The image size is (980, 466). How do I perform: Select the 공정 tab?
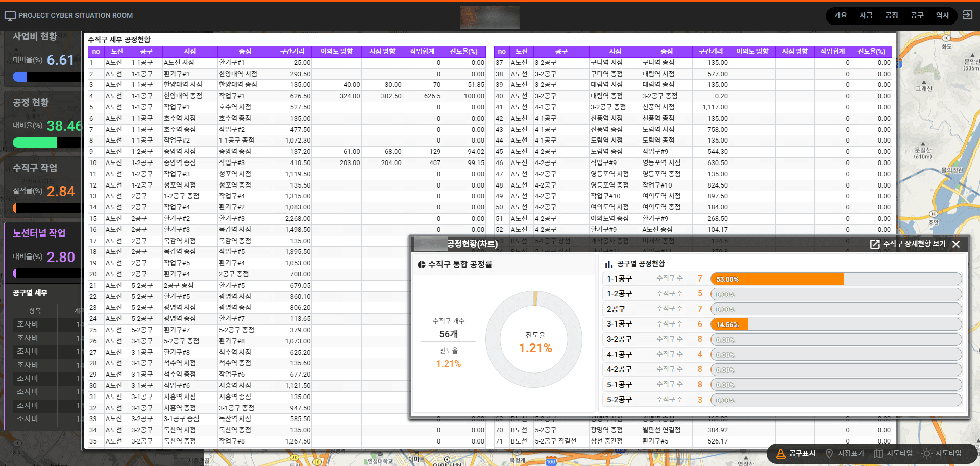pyautogui.click(x=891, y=15)
